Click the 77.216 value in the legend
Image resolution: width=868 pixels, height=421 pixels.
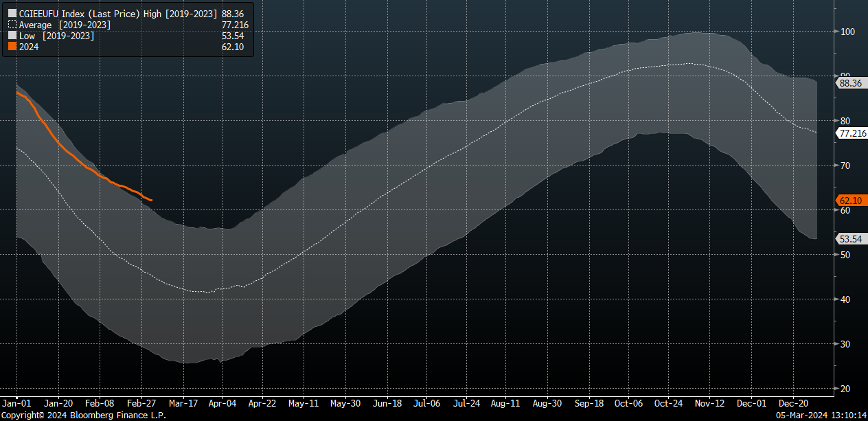[x=235, y=25]
